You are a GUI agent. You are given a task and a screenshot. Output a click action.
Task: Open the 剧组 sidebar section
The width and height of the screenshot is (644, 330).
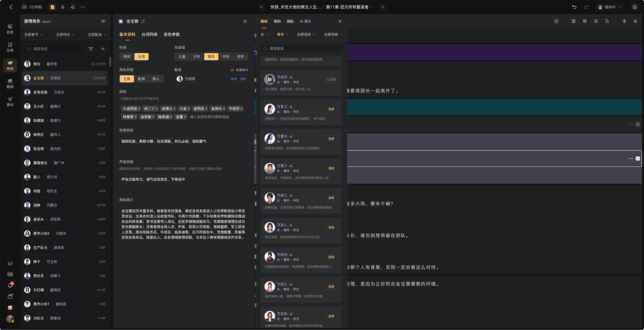click(10, 84)
